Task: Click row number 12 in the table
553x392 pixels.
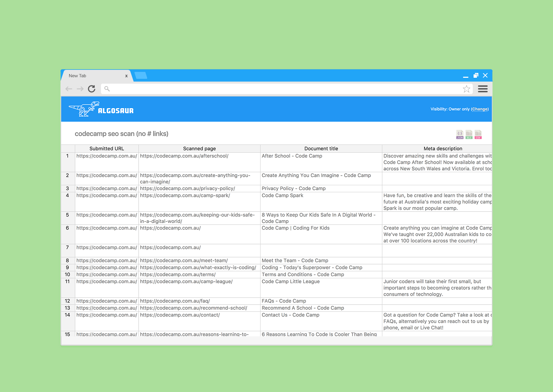Action: pos(67,301)
